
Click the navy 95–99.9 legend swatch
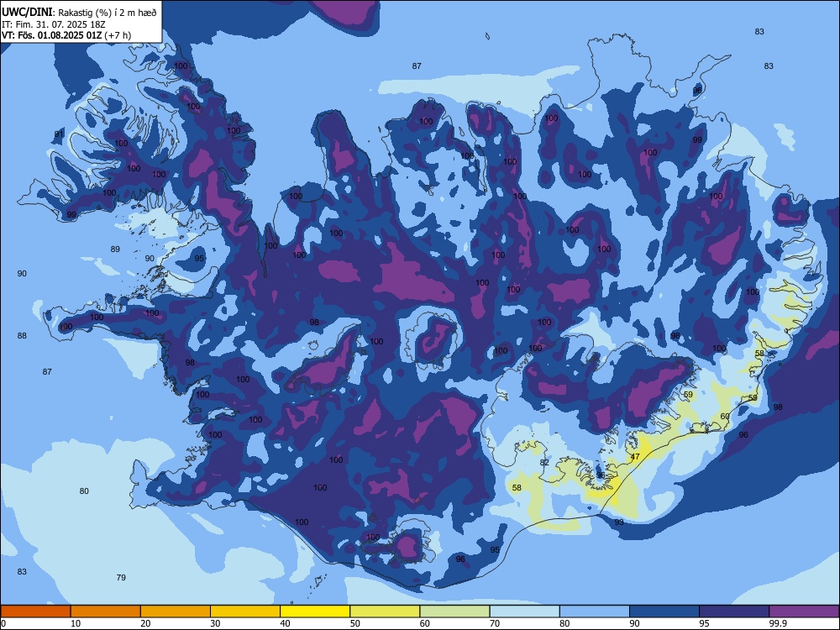click(734, 612)
